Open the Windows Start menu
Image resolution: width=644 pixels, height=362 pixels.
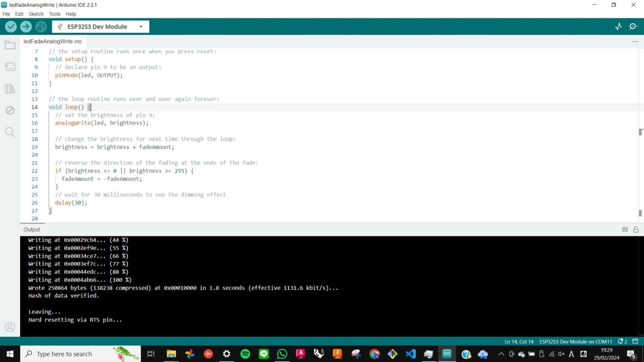coord(10,354)
